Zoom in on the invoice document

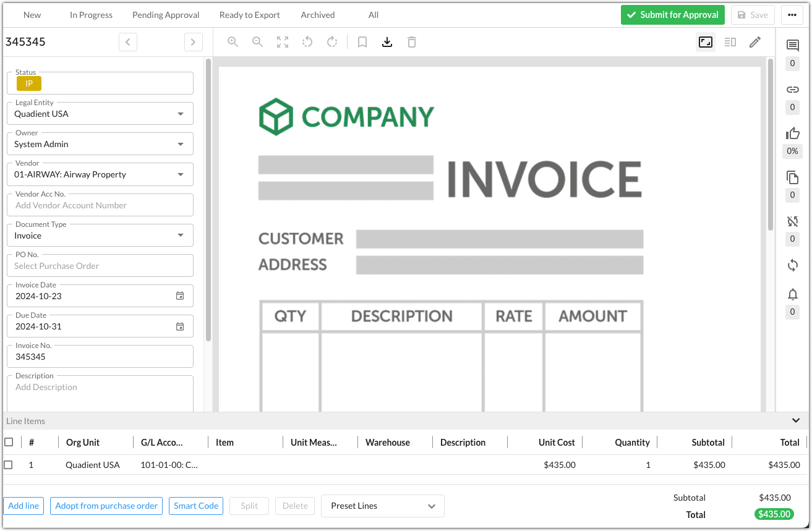233,42
